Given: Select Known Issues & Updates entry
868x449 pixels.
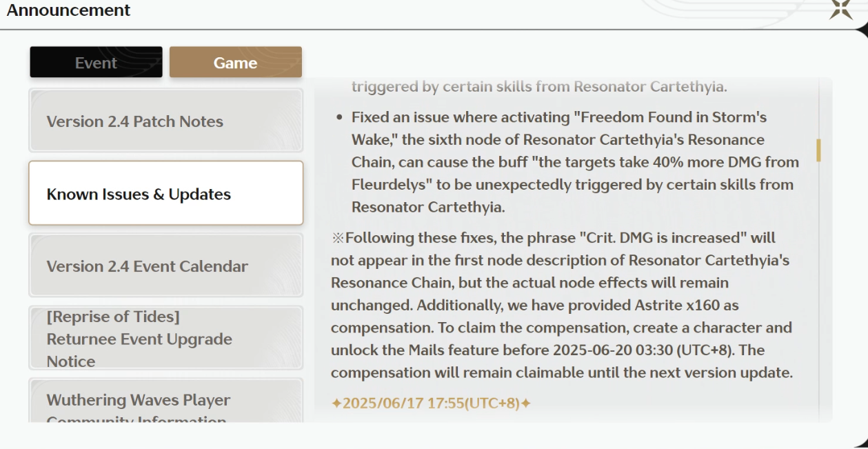Looking at the screenshot, I should [x=165, y=193].
